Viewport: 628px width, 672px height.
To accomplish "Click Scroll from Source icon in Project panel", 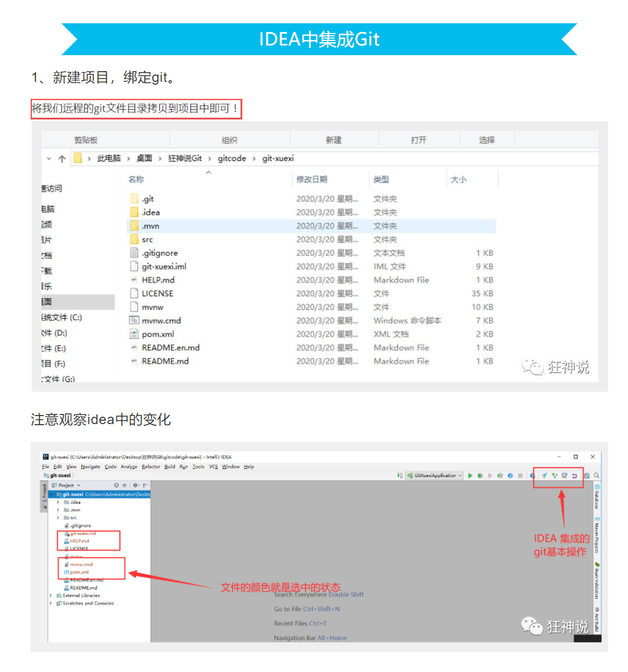I will tap(116, 486).
